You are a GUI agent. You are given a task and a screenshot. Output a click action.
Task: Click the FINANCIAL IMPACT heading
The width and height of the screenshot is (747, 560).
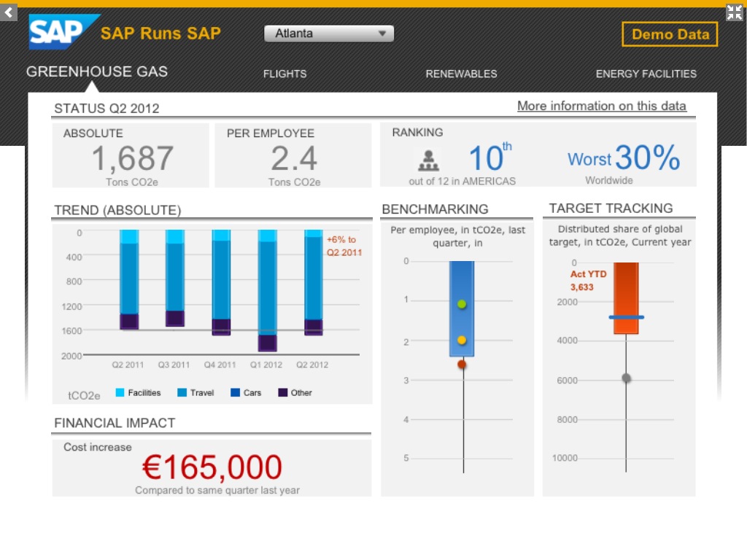tap(115, 423)
